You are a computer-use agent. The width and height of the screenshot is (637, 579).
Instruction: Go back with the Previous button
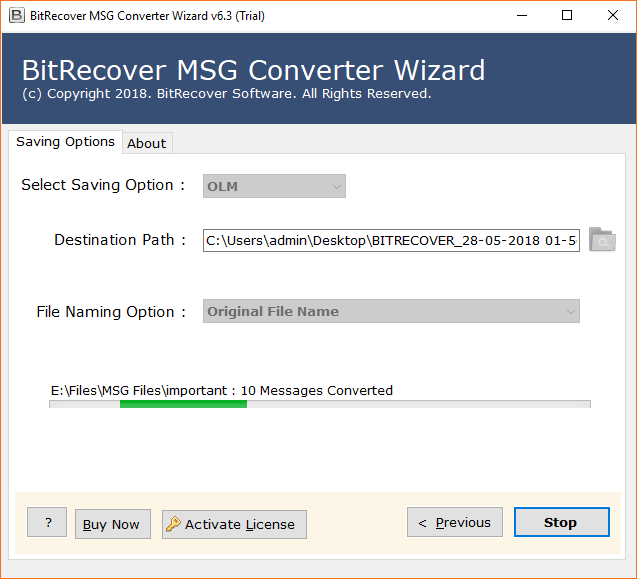pyautogui.click(x=455, y=522)
